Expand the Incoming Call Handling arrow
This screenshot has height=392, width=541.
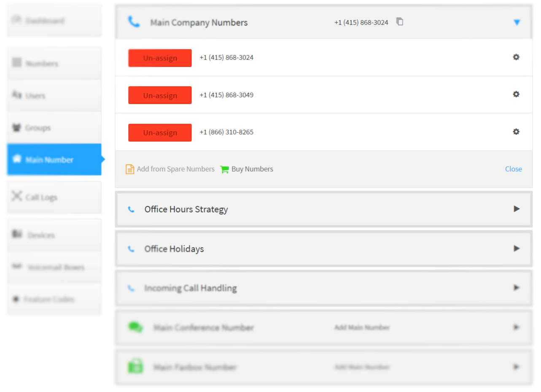517,287
